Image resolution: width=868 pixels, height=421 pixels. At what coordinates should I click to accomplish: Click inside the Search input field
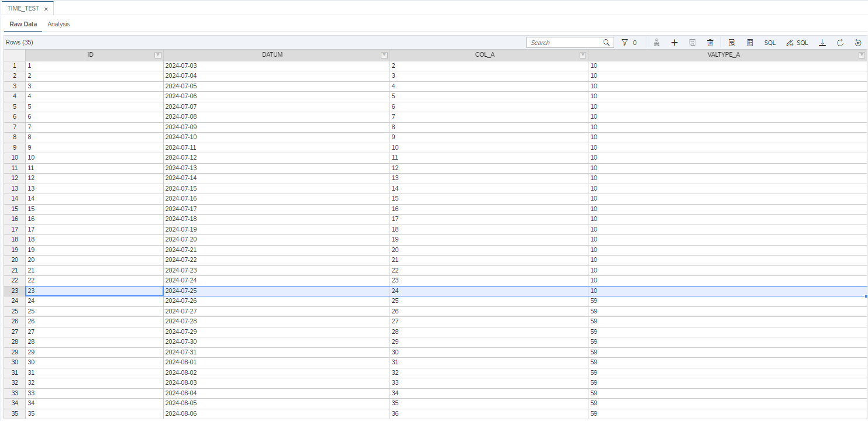click(x=564, y=43)
